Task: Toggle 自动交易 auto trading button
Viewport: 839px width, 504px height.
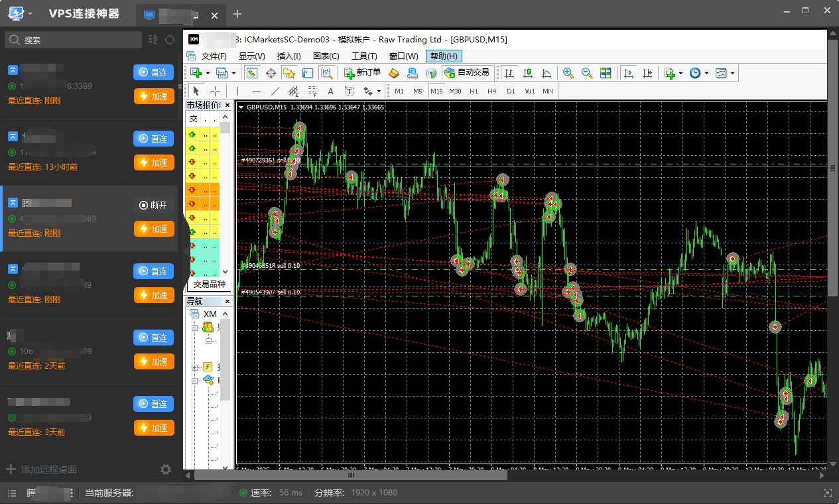Action: (468, 73)
